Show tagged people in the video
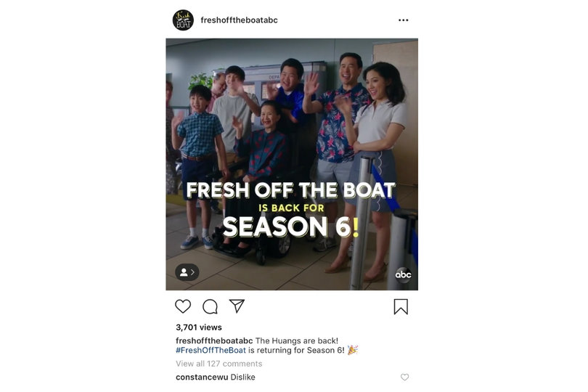 (x=187, y=272)
